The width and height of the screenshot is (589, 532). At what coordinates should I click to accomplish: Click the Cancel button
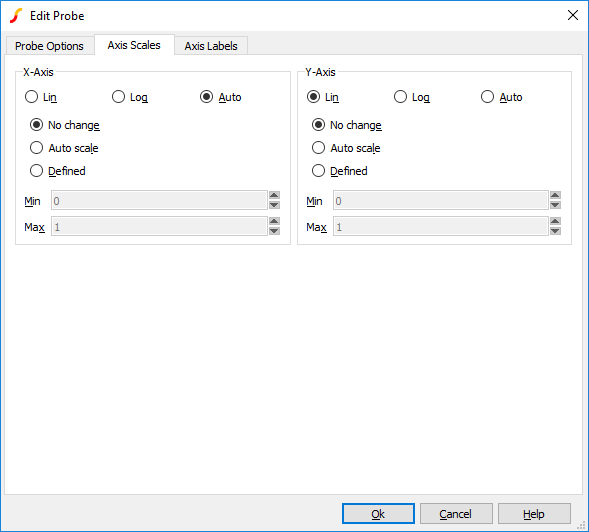[456, 514]
